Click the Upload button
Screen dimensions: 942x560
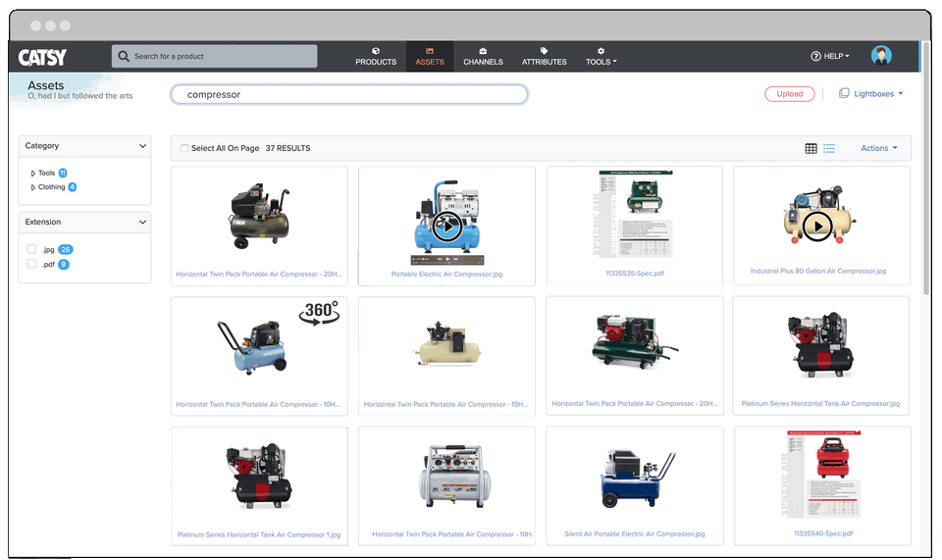click(x=789, y=94)
